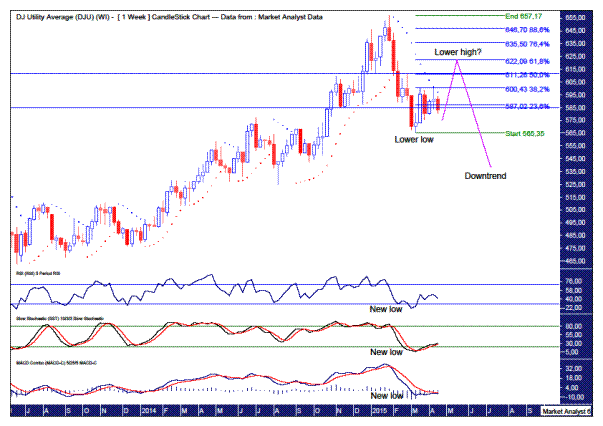This screenshot has width=603, height=426.
Task: Click the 475,00 price axis value
Action: 575,248
